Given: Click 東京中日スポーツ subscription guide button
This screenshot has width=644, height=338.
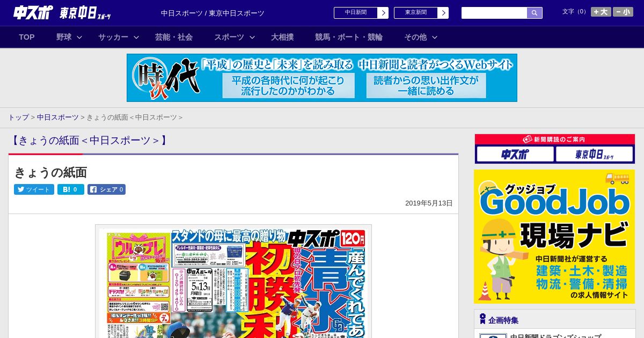Looking at the screenshot, I should (x=595, y=155).
